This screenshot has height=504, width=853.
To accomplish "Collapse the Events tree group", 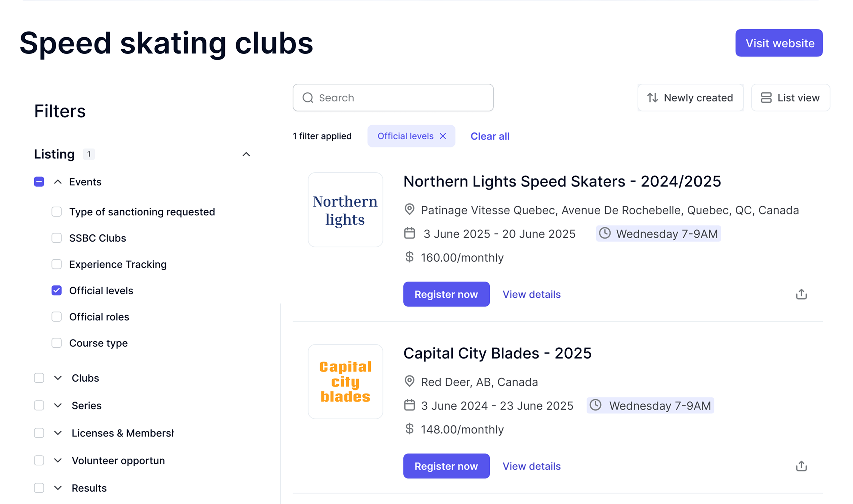I will 58,182.
